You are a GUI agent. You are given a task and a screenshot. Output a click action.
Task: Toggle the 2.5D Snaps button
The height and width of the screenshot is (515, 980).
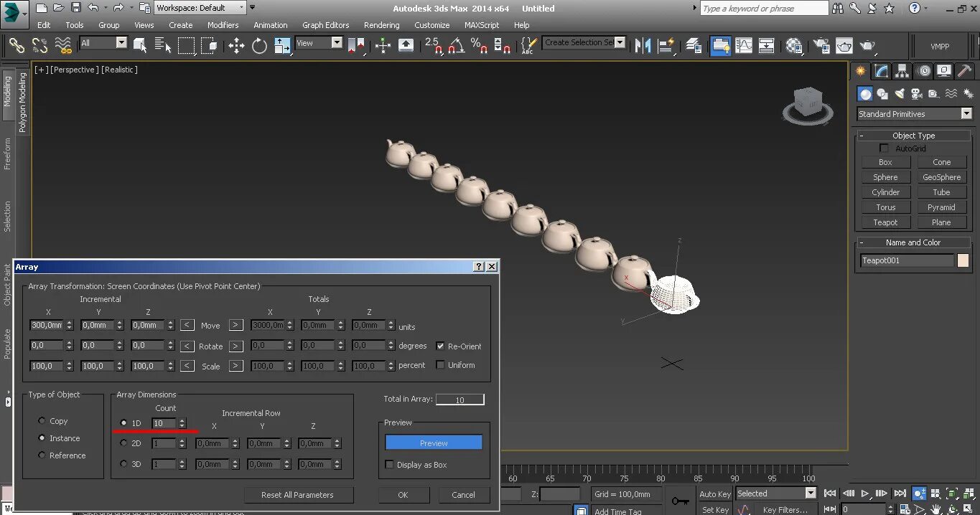[433, 46]
